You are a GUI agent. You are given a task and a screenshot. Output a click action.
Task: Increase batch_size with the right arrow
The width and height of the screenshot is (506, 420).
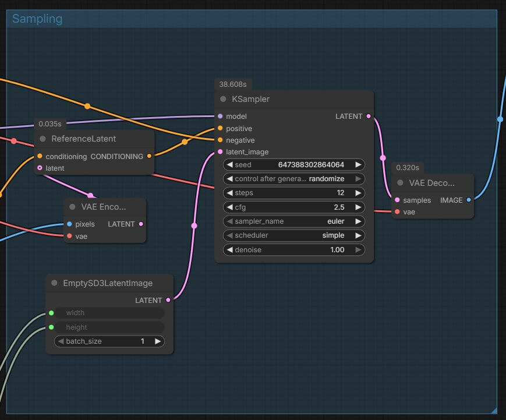coord(157,341)
